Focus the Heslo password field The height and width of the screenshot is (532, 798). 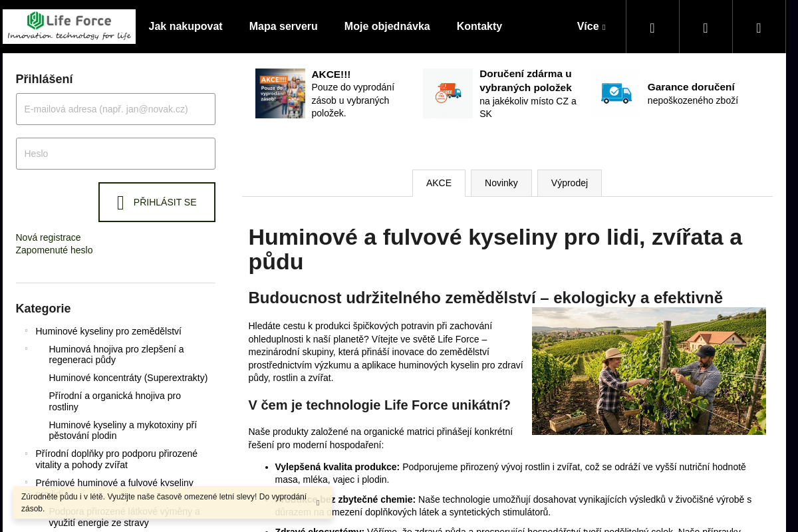[x=116, y=154]
